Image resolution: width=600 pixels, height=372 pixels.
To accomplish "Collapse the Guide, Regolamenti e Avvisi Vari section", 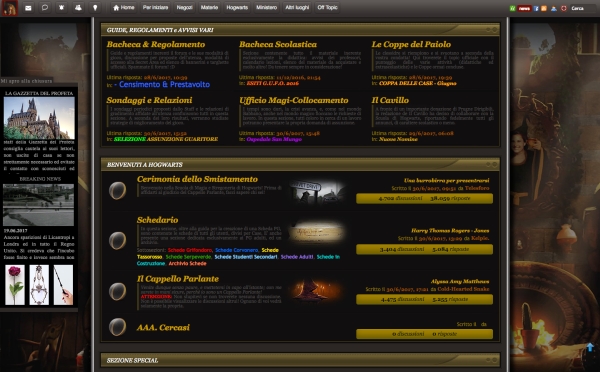I will click(x=492, y=29).
